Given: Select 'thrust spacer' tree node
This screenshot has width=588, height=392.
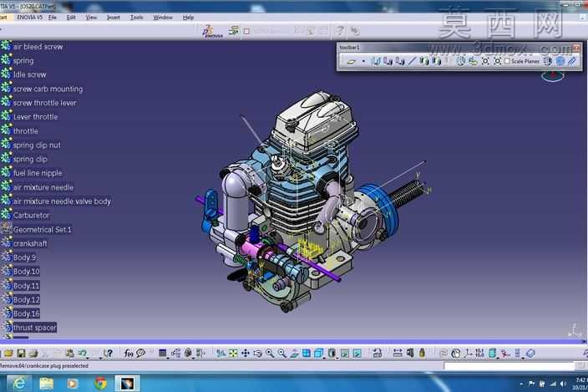Looking at the screenshot, I should [34, 328].
